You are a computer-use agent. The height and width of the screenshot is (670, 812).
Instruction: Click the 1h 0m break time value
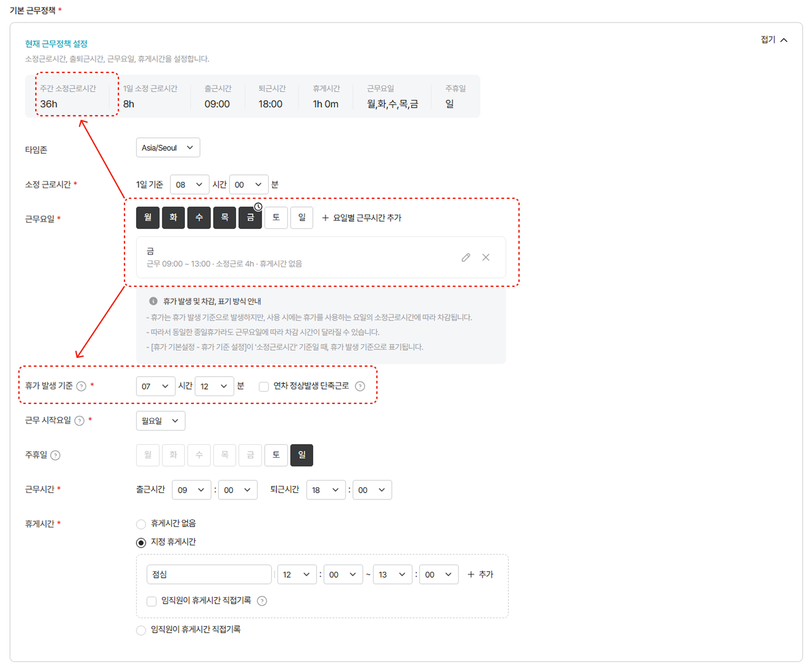click(326, 104)
